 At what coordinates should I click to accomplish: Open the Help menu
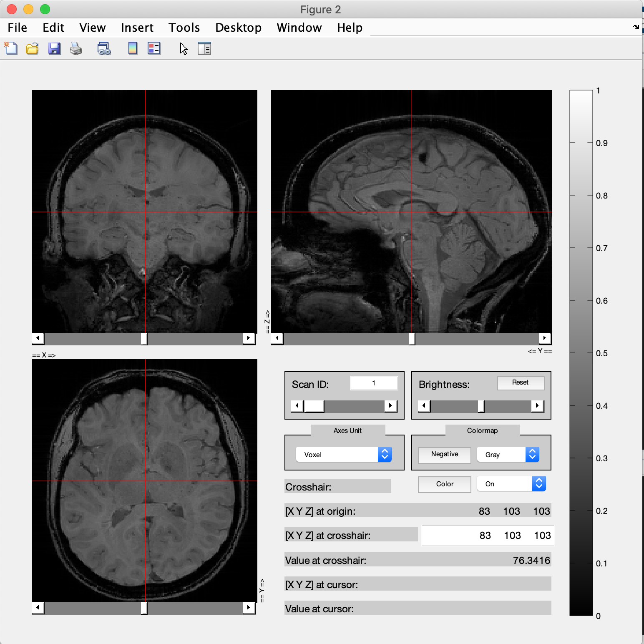click(350, 28)
